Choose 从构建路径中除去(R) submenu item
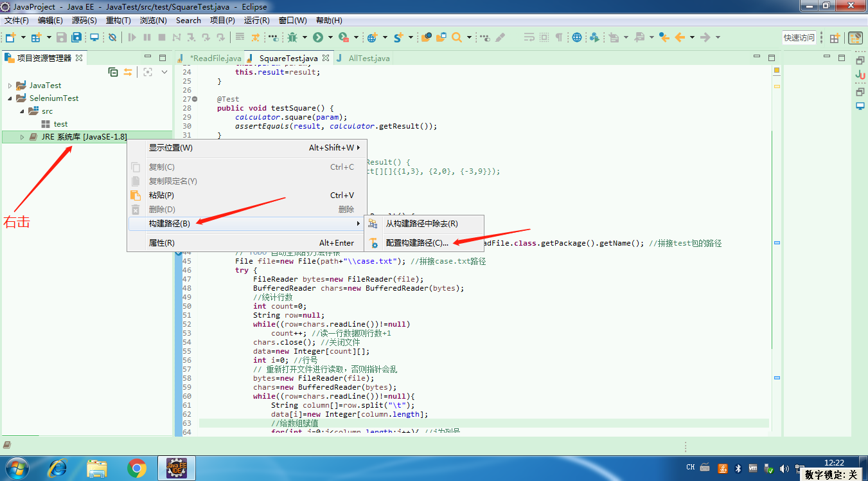Image resolution: width=868 pixels, height=481 pixels. click(x=424, y=224)
